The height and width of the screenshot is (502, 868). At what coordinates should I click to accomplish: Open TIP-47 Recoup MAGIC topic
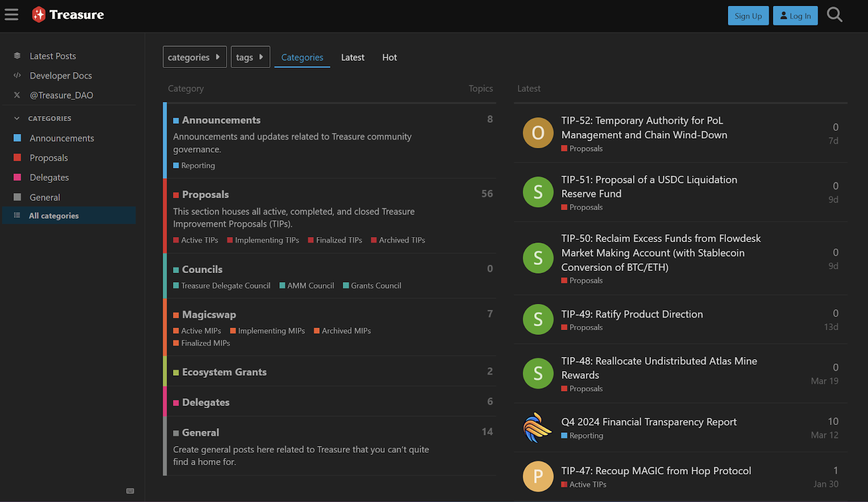(x=656, y=471)
